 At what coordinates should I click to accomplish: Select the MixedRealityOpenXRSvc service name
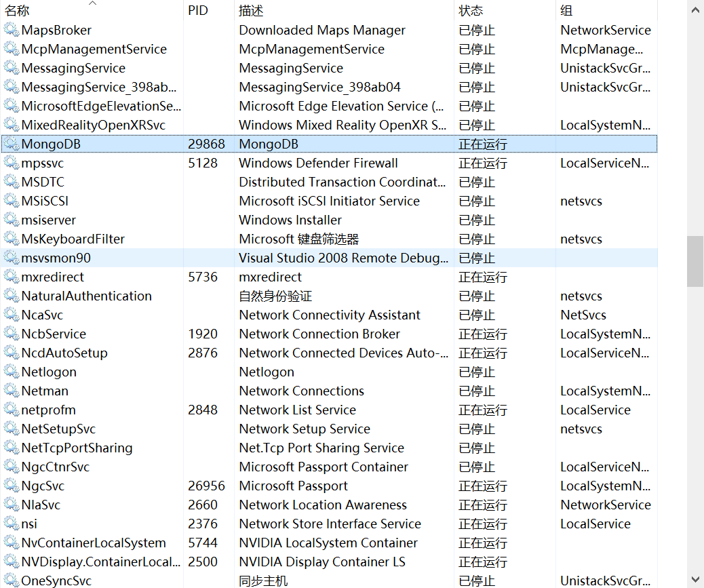coord(94,125)
